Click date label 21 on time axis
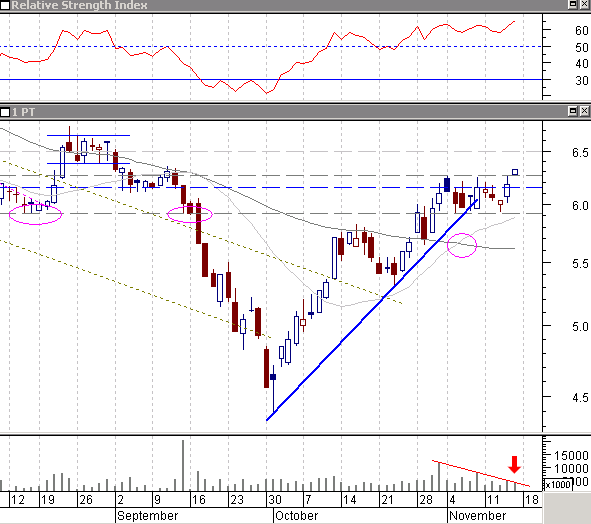Viewport: 591px width, 524px height. [387, 500]
